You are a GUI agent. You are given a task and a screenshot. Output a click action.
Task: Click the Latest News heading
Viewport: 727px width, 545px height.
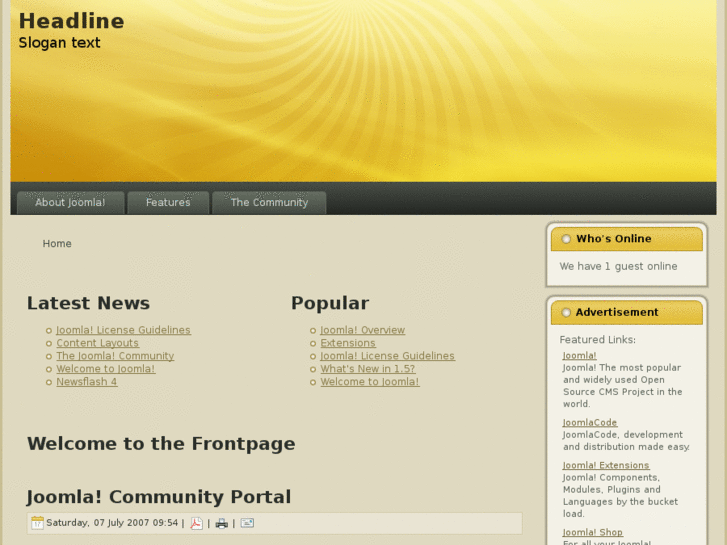click(88, 303)
